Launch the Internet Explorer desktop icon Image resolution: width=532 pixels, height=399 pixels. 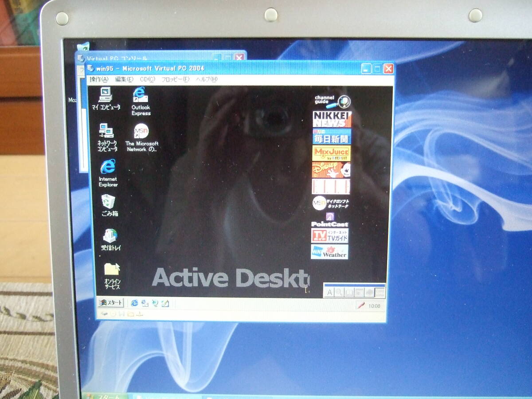tap(108, 173)
